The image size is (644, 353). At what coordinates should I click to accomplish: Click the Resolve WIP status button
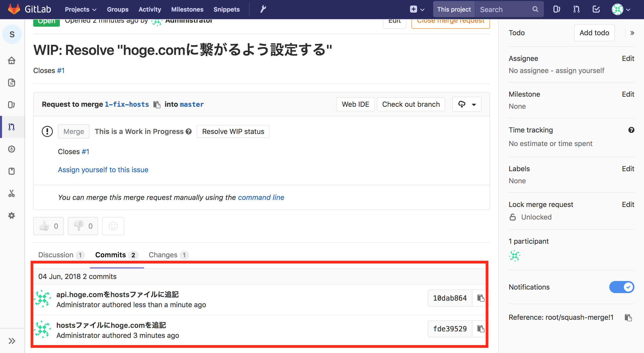tap(233, 131)
